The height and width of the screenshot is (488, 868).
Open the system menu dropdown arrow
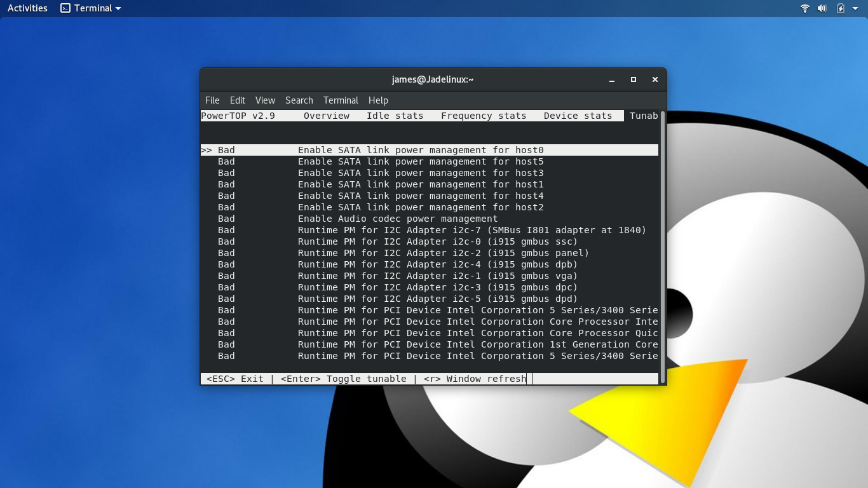tap(855, 8)
